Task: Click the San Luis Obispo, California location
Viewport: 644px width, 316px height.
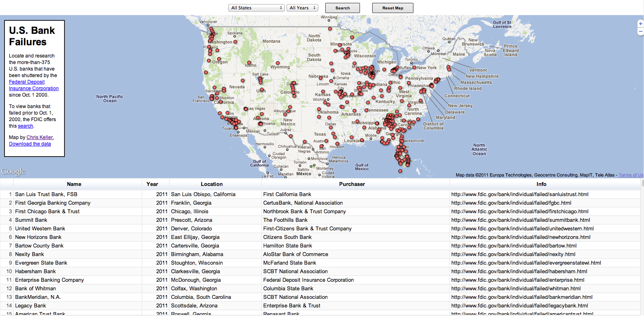Action: [x=203, y=194]
